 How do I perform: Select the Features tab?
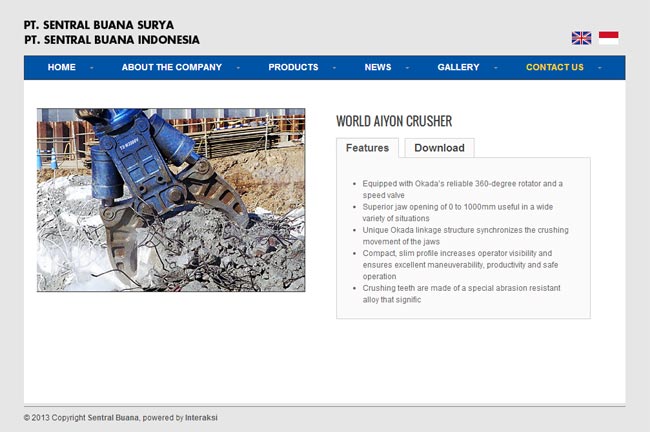(x=367, y=148)
